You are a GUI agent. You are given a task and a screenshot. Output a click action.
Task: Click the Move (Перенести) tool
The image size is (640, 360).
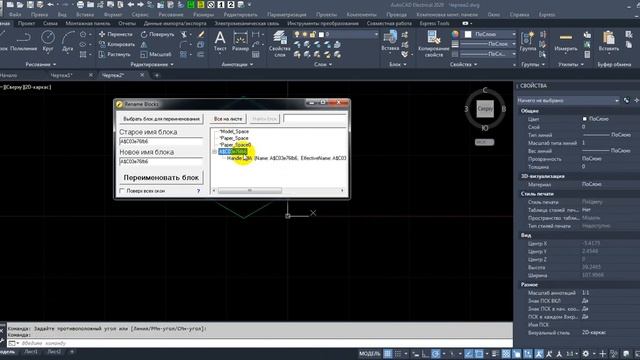coord(116,34)
